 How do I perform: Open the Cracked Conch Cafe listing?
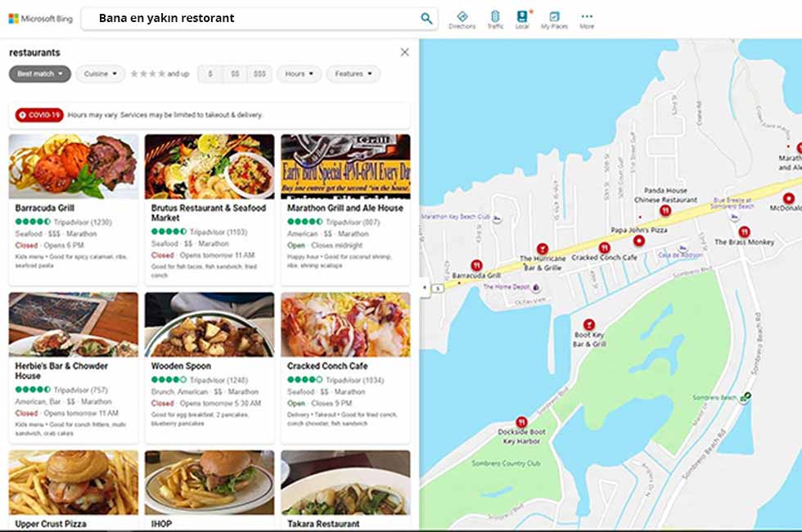click(345, 367)
